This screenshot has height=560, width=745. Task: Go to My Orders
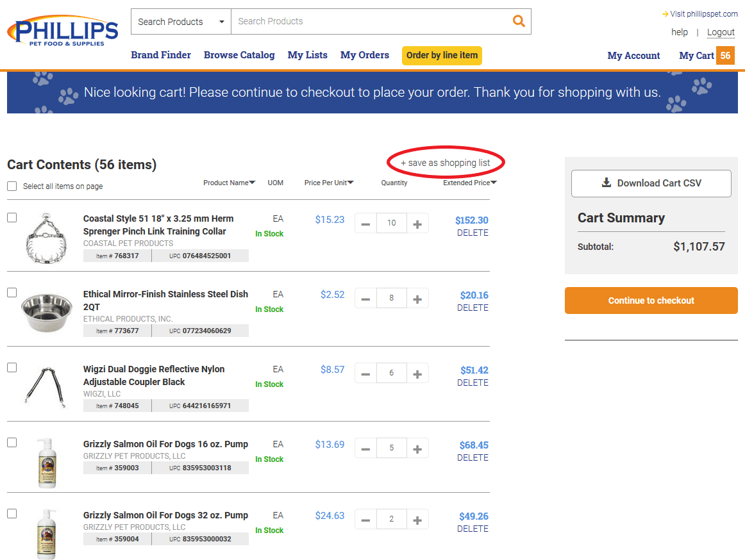(x=364, y=55)
